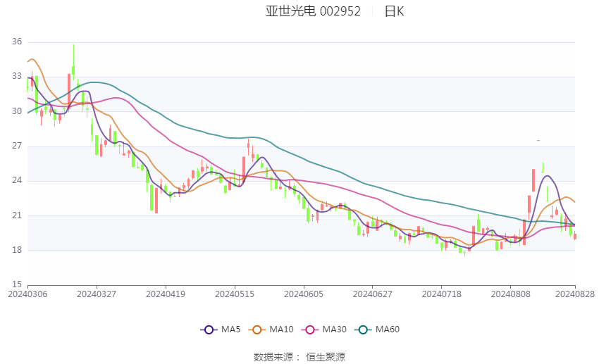Click x-axis date label 20240828
The height and width of the screenshot is (364, 599).
(575, 294)
